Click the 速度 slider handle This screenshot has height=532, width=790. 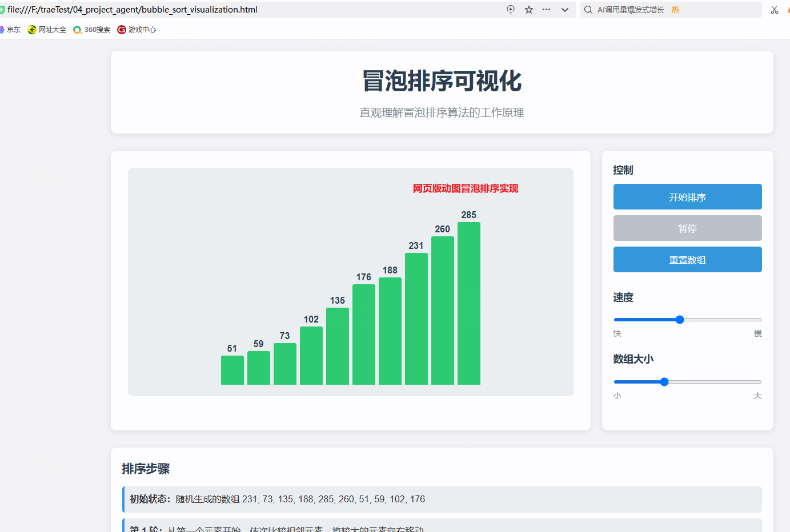680,320
